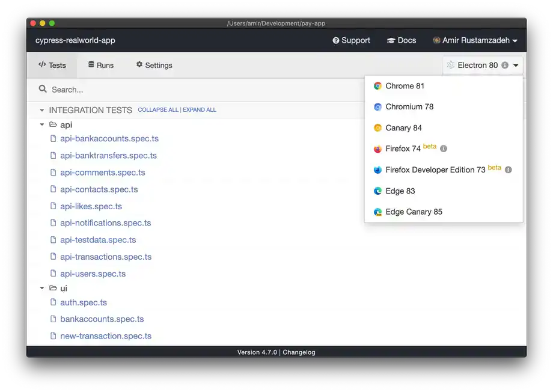Run api-bankaccounts.spec.ts

[109, 139]
